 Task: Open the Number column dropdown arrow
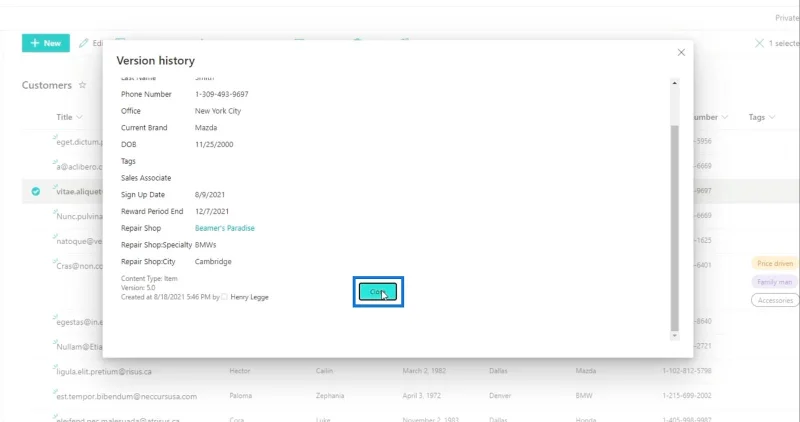coord(725,117)
